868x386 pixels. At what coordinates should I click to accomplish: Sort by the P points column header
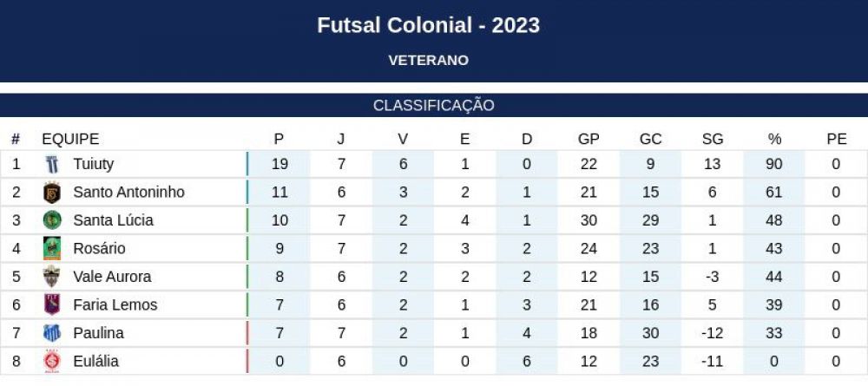(x=279, y=140)
